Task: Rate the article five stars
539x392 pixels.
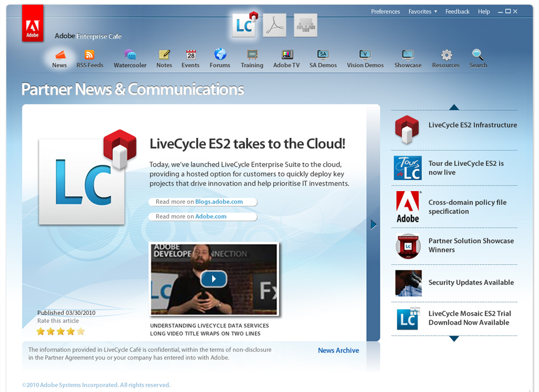Action: [x=81, y=332]
